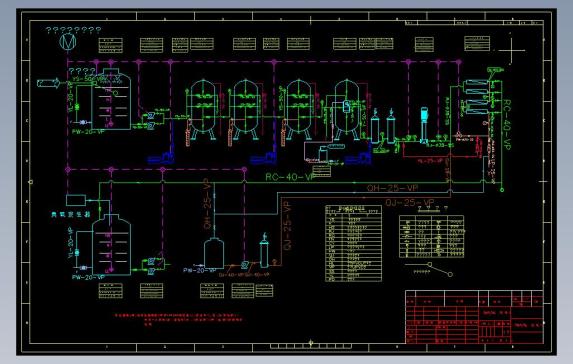Click the small filter cylinder beside vertical QJ-25-VP
The height and width of the screenshot is (364, 573).
[x=264, y=250]
